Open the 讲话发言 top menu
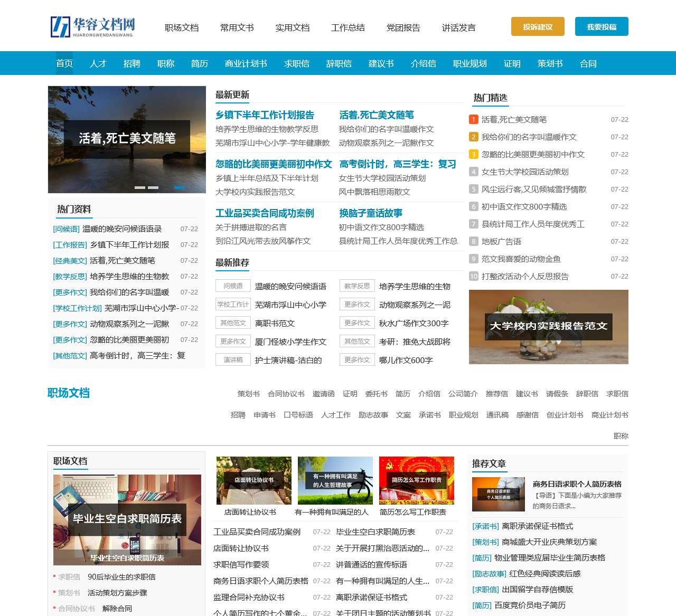 point(459,27)
